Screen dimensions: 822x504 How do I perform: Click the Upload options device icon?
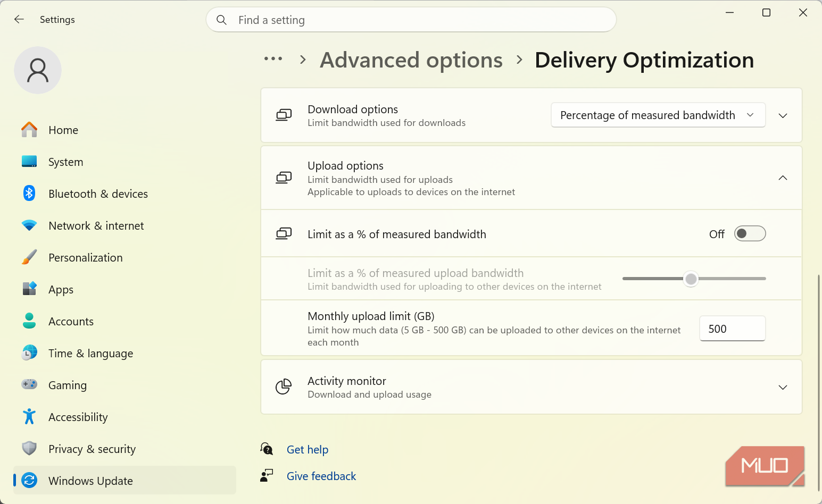284,178
